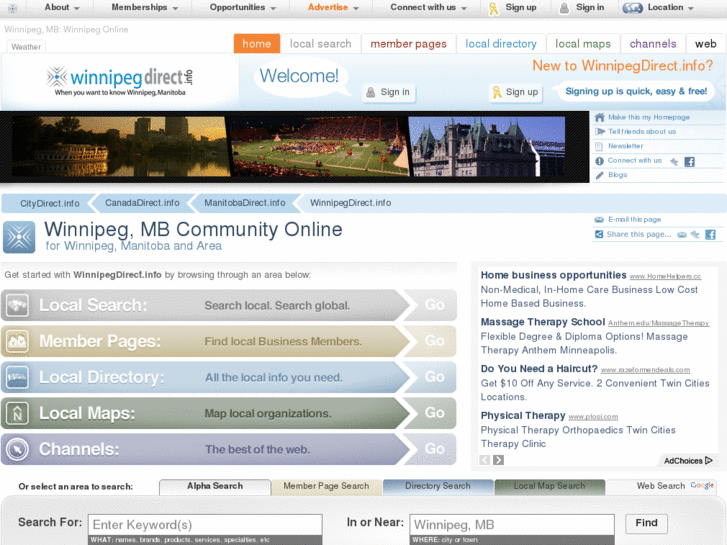
Task: Go to CanadaDirect.info breadcrumb
Action: pyautogui.click(x=142, y=203)
